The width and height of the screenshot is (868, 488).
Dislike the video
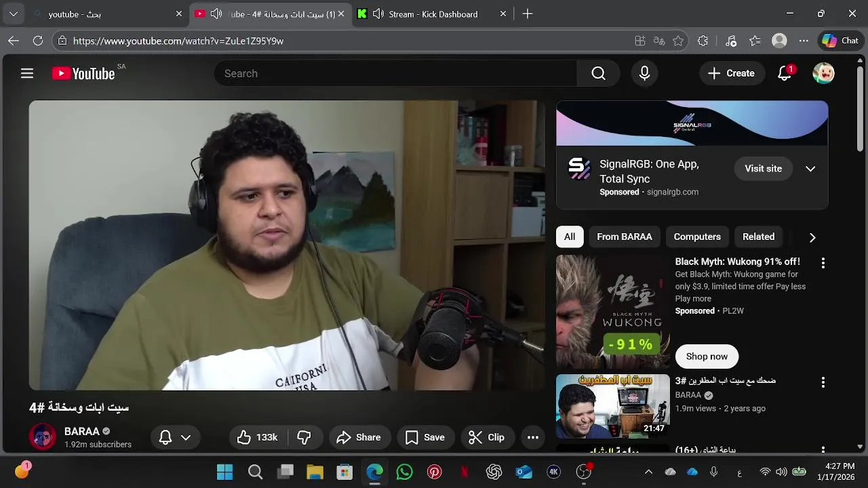[x=304, y=437]
